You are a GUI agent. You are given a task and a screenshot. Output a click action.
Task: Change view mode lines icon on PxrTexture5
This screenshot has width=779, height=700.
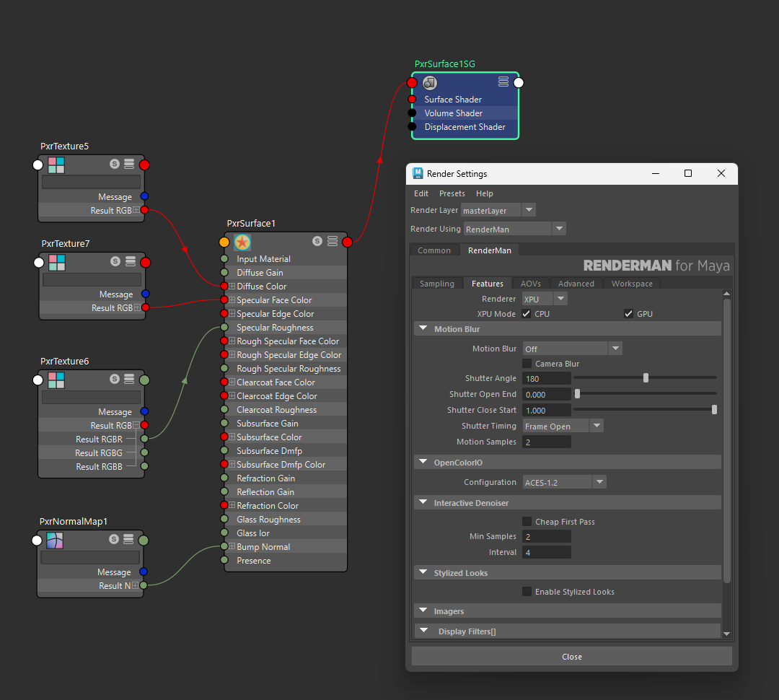coord(129,164)
